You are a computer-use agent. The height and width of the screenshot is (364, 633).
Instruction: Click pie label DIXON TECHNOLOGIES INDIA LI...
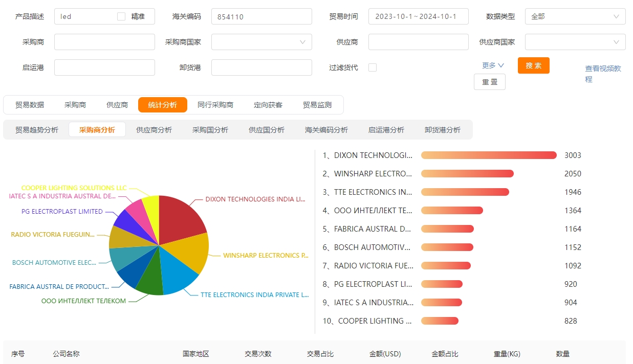(x=256, y=199)
